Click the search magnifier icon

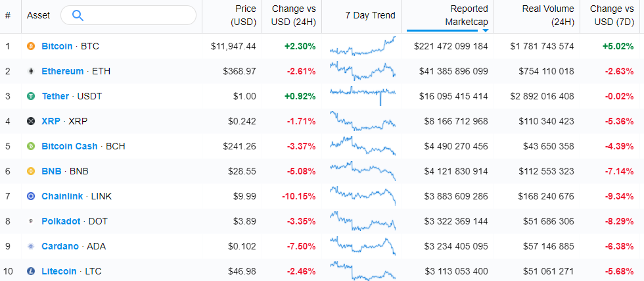tap(78, 15)
